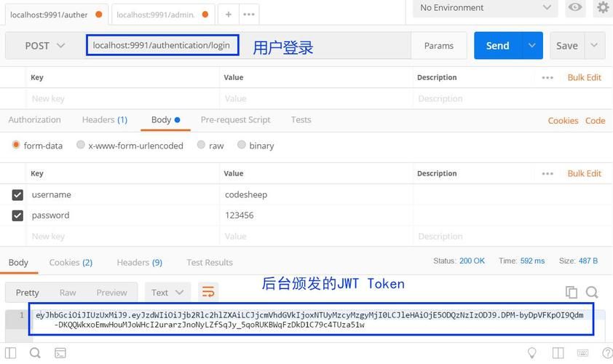Viewport: 613px width, 364px height.
Task: Open the environment quick look eye icon
Action: [575, 7]
